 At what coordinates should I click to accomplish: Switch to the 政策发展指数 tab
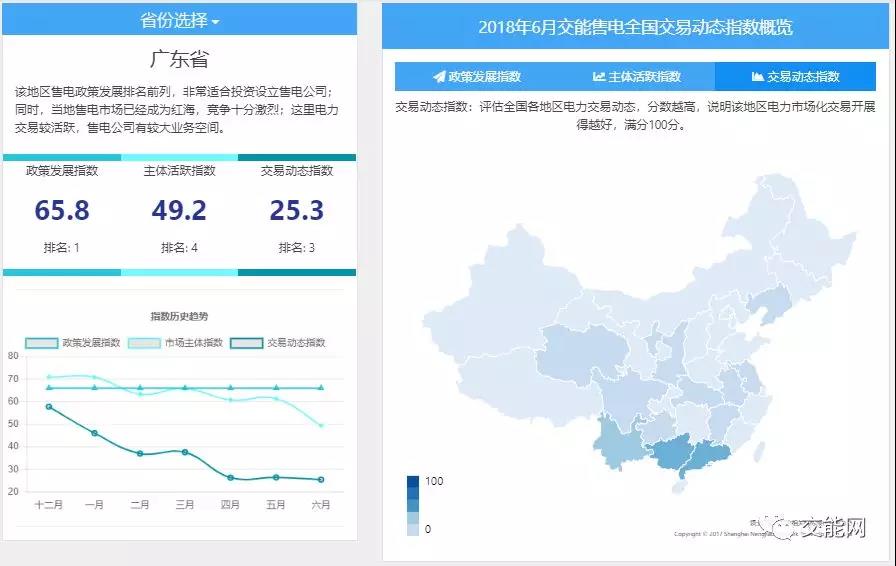pos(475,77)
